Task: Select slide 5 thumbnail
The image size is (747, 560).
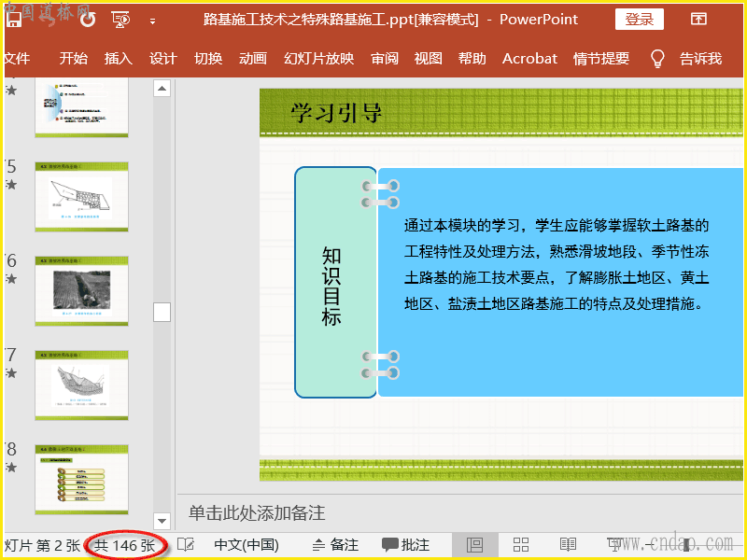Action: tap(81, 197)
